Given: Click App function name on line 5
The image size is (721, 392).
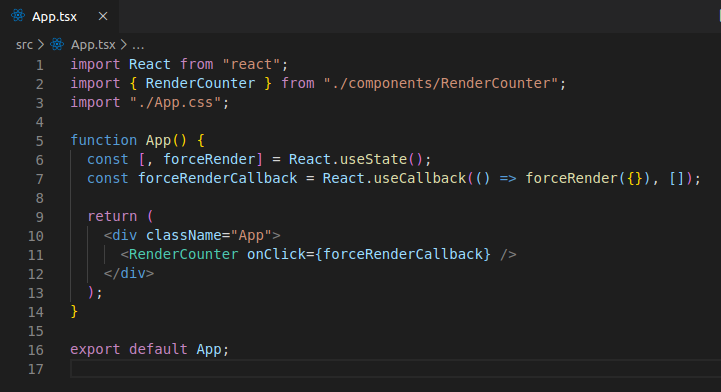Looking at the screenshot, I should [x=158, y=140].
